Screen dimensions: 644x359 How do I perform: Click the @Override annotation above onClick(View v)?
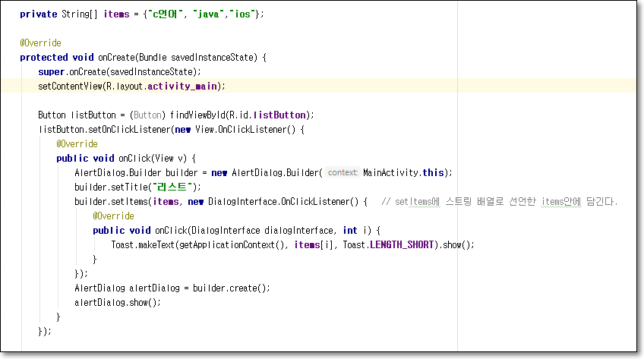coord(77,144)
